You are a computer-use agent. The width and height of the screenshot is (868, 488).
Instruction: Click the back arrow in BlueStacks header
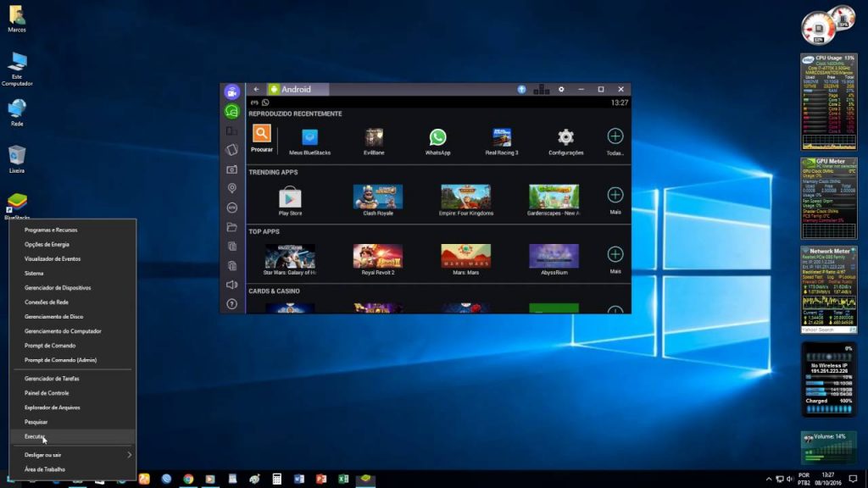point(257,89)
